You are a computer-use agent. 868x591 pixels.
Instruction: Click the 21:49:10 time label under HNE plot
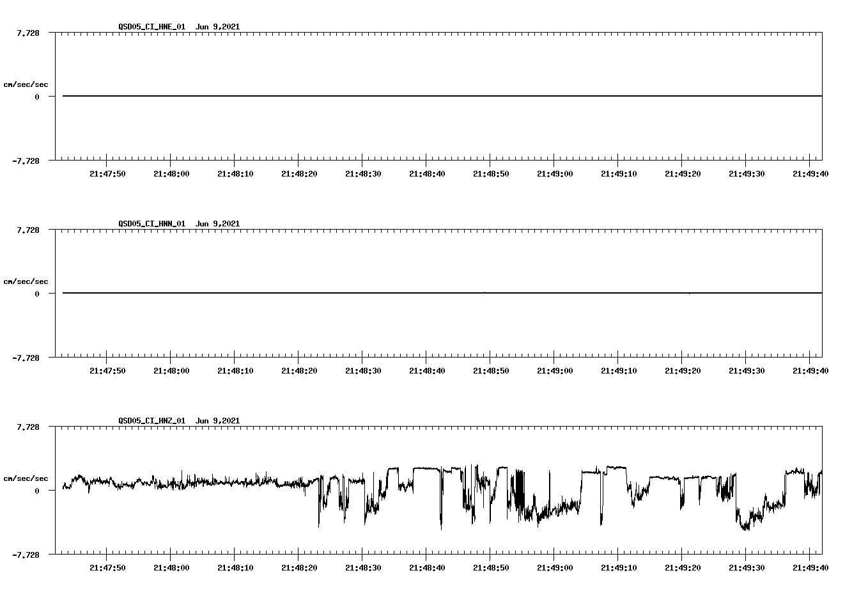click(x=619, y=174)
